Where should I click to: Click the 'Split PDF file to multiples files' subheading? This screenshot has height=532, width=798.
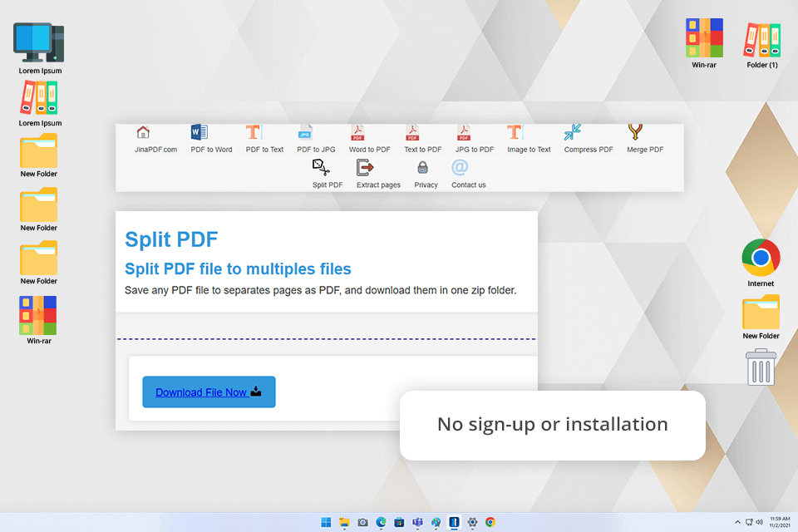coord(238,268)
